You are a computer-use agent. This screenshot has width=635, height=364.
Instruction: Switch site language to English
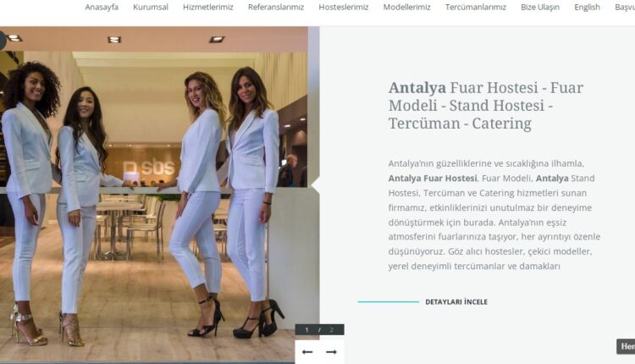point(588,8)
